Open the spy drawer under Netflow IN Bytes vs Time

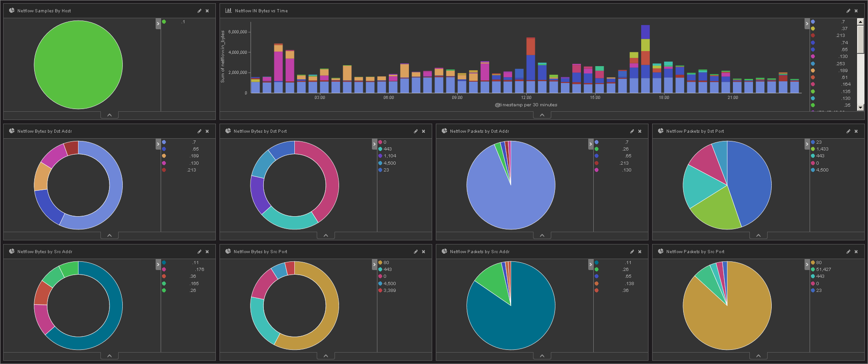[542, 115]
